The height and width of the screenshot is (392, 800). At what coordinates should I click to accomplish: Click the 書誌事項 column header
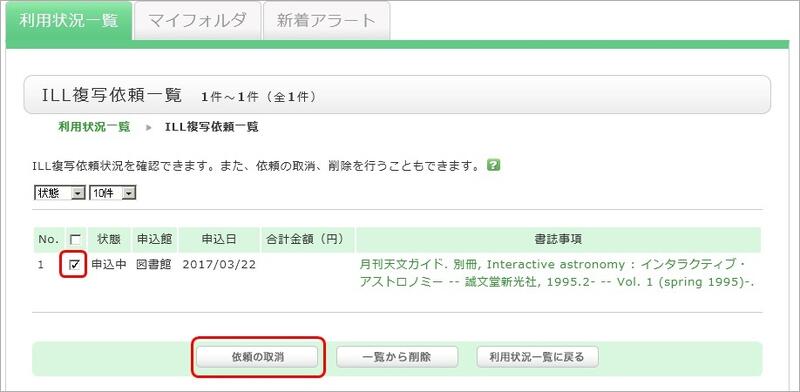[x=559, y=239]
